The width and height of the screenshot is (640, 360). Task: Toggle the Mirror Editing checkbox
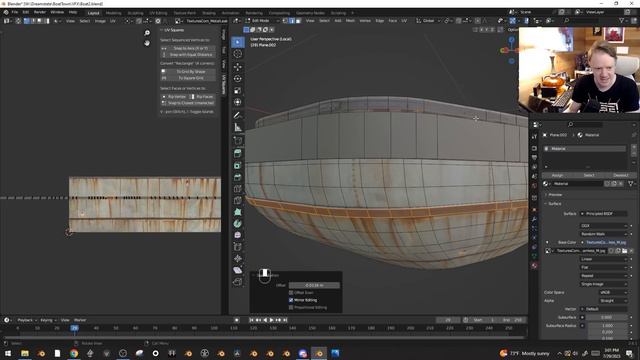pos(291,300)
